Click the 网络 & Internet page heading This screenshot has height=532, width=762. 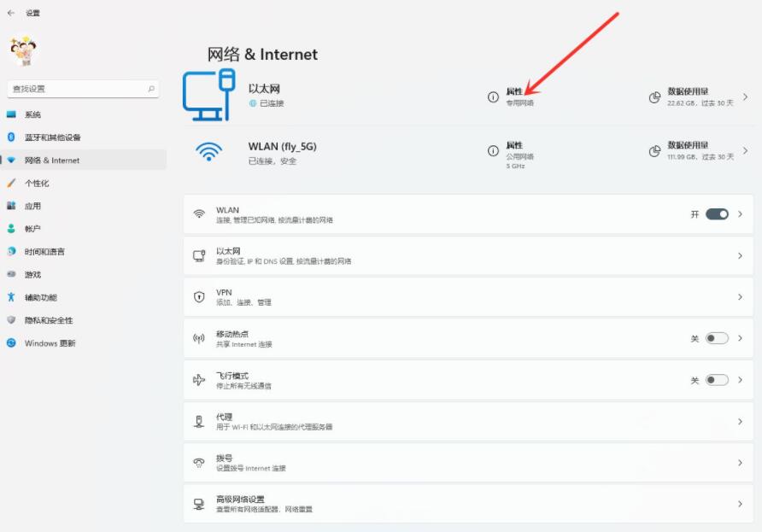point(262,54)
